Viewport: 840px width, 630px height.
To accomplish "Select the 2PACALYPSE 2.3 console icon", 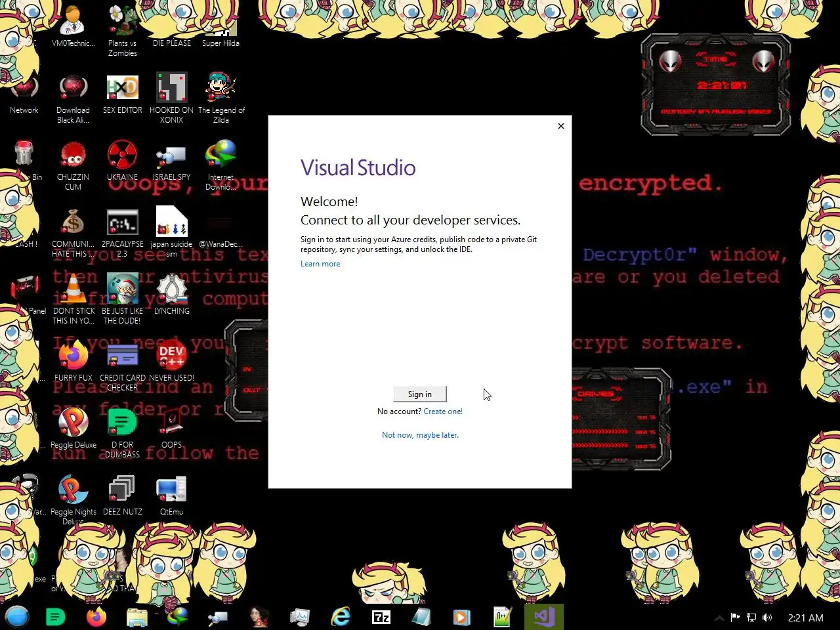I will click(x=123, y=233).
